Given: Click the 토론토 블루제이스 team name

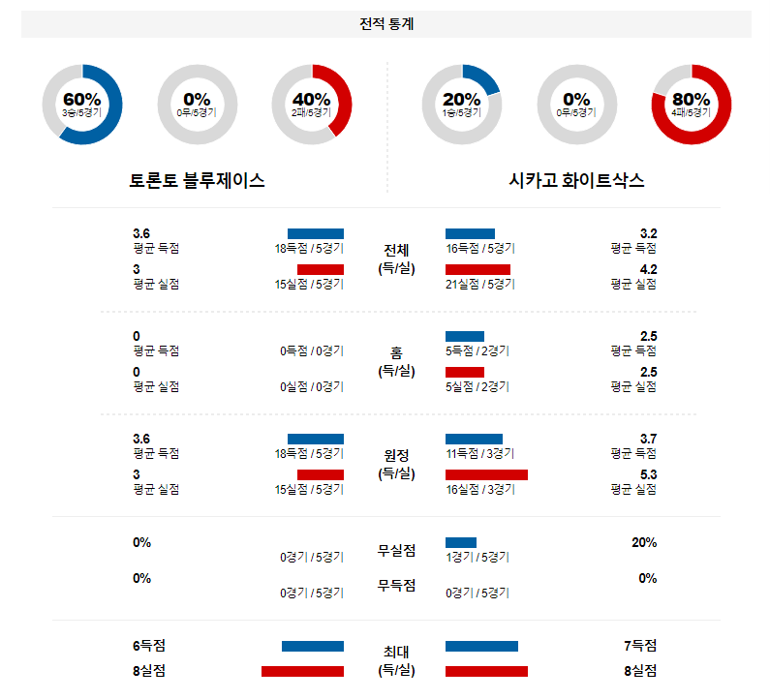Looking at the screenshot, I should click(197, 181).
